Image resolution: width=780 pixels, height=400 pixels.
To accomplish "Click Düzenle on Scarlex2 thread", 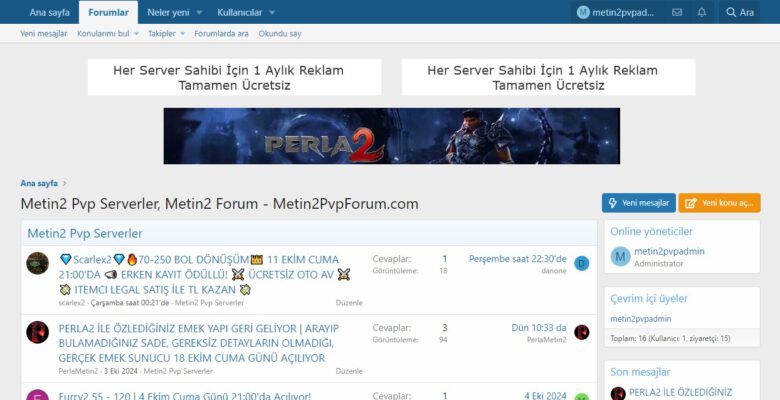I will pyautogui.click(x=349, y=302).
